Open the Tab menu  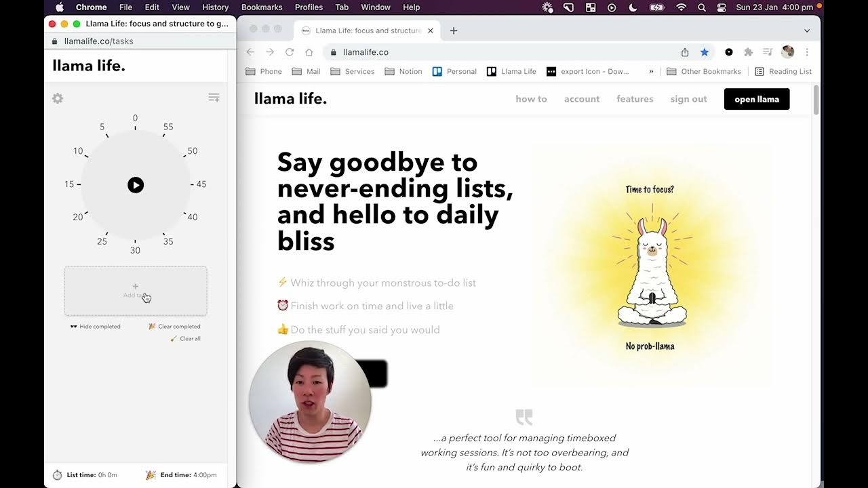[x=342, y=7]
